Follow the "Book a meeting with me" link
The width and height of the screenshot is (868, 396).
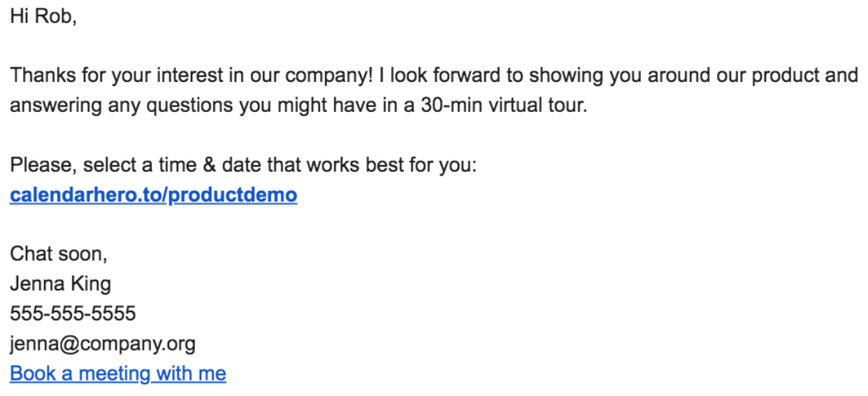117,374
